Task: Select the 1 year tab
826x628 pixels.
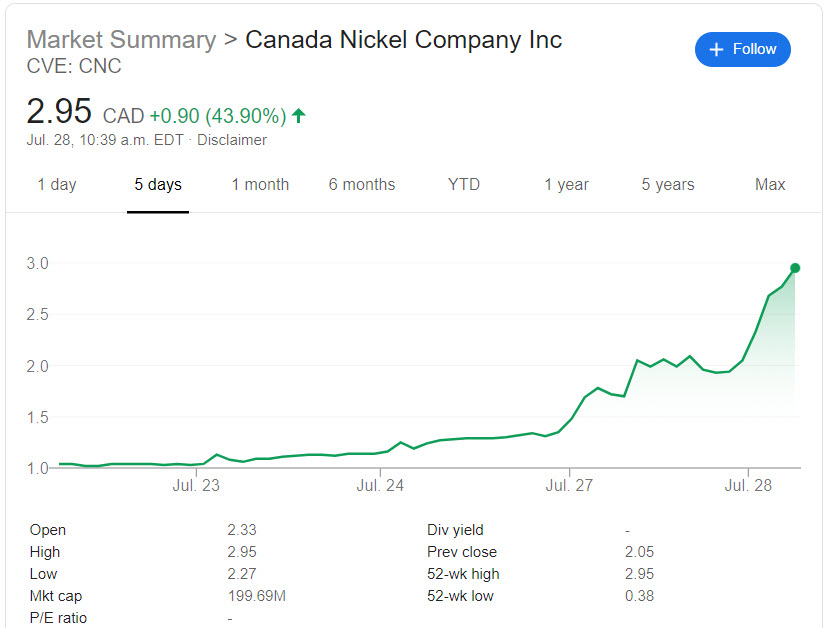Action: click(x=566, y=184)
